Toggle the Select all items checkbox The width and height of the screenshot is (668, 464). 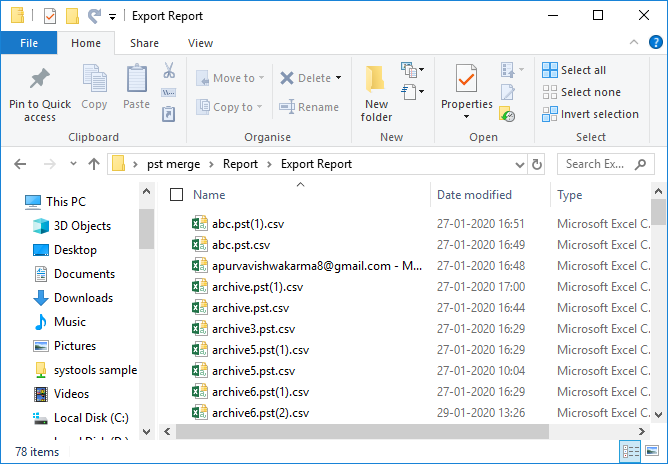(x=176, y=195)
